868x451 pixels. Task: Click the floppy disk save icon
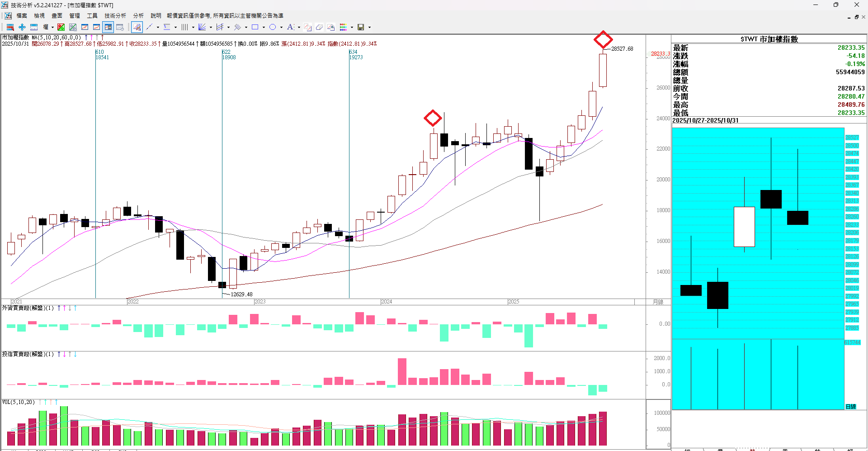[361, 27]
